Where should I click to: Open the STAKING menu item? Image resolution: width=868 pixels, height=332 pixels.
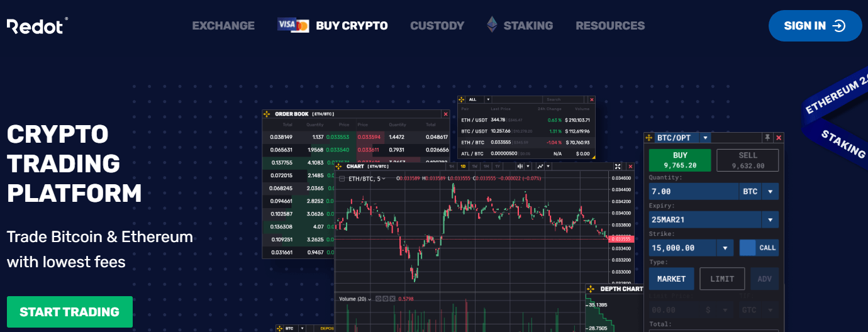[528, 26]
